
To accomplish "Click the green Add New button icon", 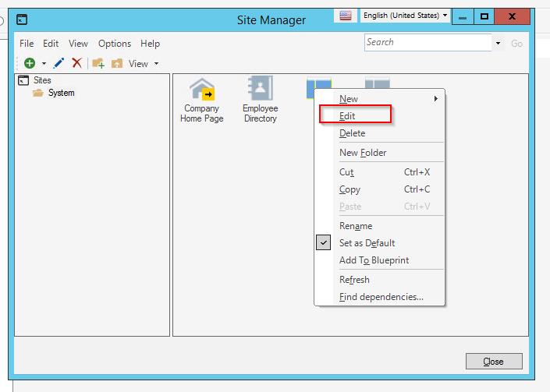I will (x=30, y=63).
